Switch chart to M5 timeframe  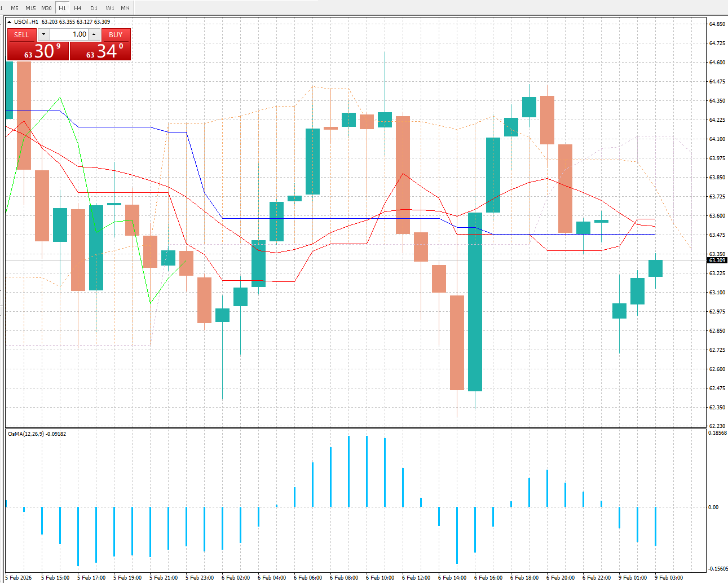(x=15, y=8)
